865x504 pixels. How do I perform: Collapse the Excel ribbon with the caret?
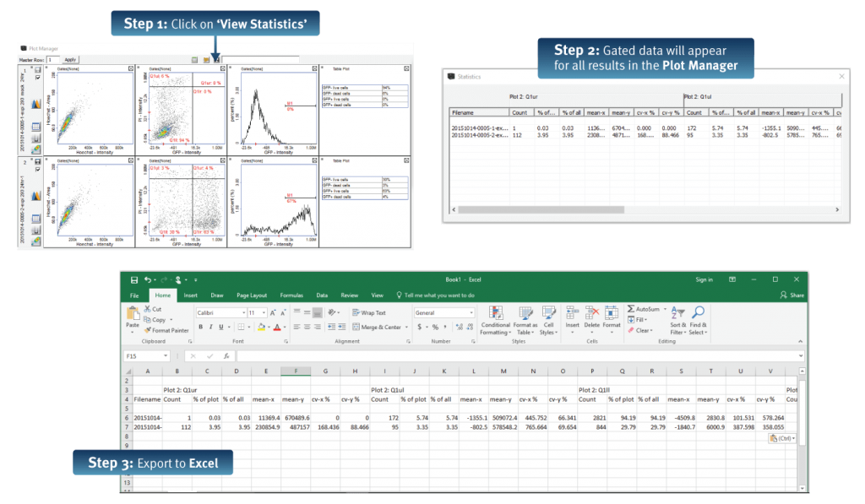[x=801, y=342]
